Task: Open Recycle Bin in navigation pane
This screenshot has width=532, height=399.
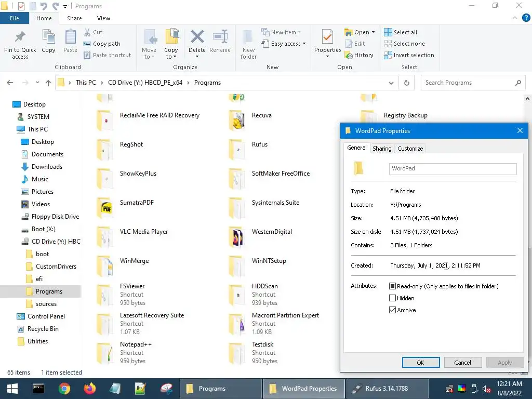Action: click(x=43, y=329)
